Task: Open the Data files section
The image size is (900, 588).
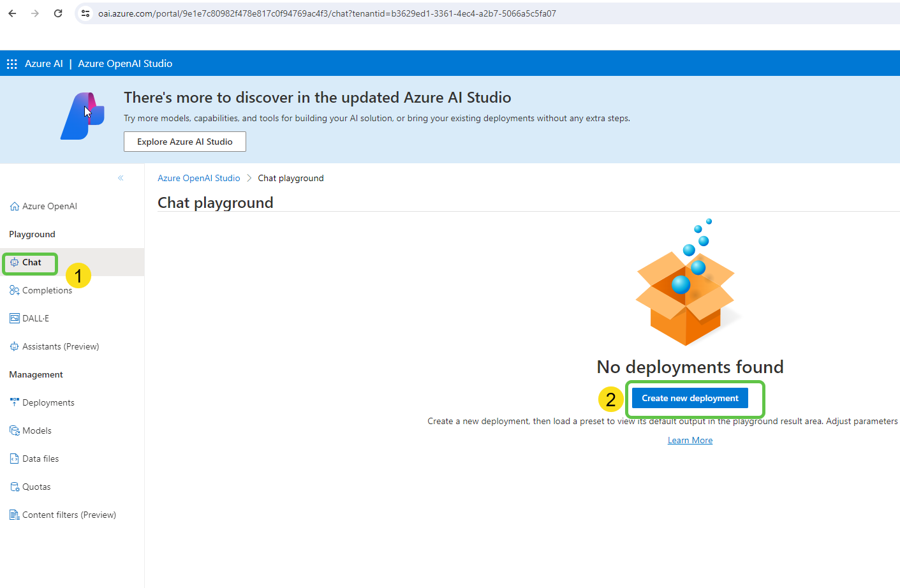Action: (x=40, y=459)
